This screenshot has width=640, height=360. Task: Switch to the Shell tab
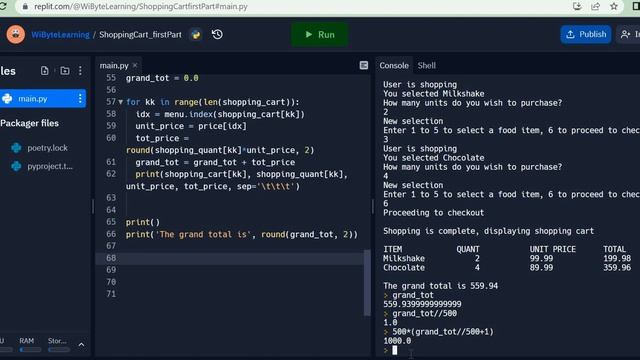(x=427, y=65)
